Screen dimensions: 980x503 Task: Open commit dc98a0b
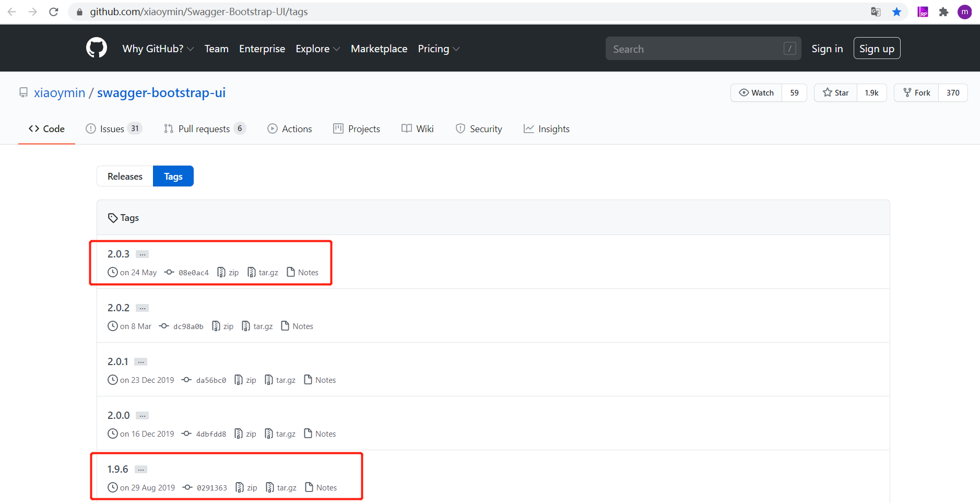188,326
